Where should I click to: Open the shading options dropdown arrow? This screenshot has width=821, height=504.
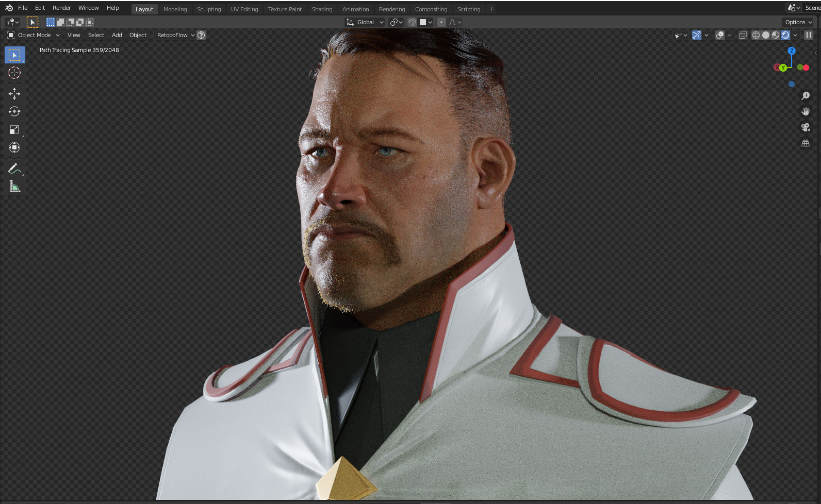point(795,35)
